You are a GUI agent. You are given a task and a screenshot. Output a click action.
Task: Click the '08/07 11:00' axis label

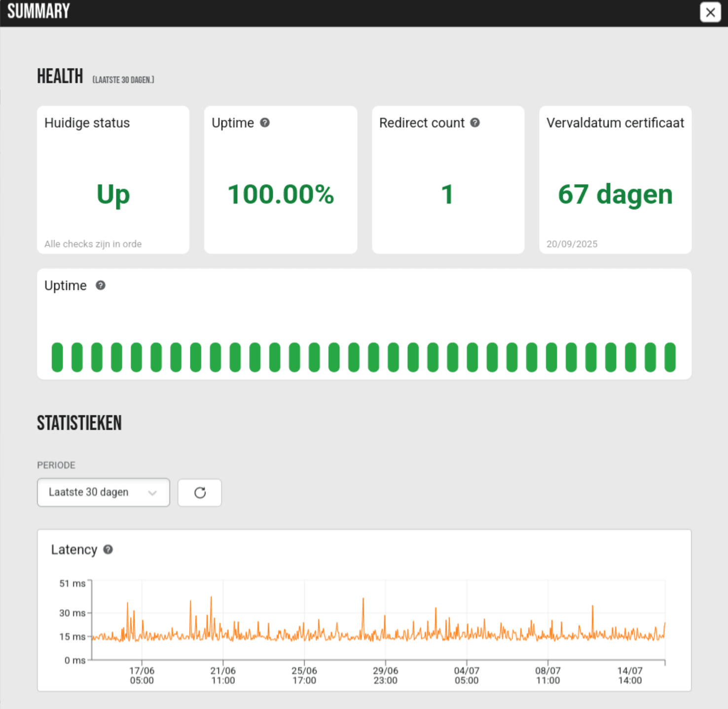coord(548,675)
